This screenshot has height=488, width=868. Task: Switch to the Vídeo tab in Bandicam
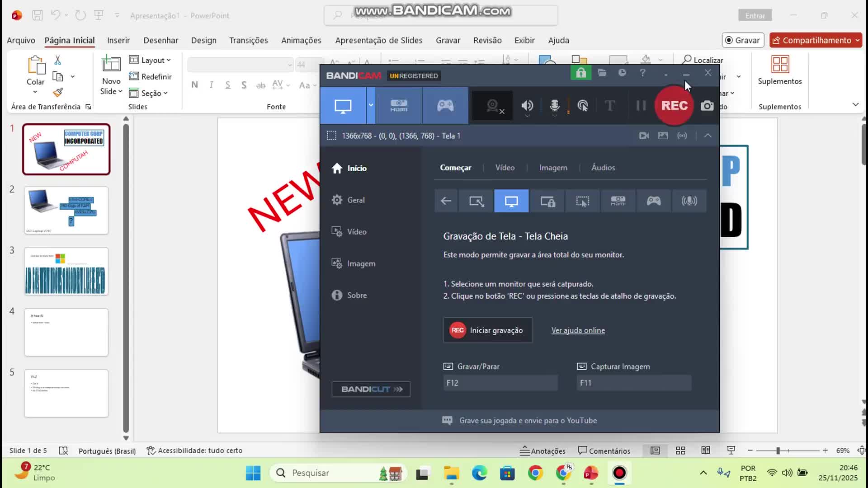point(505,168)
